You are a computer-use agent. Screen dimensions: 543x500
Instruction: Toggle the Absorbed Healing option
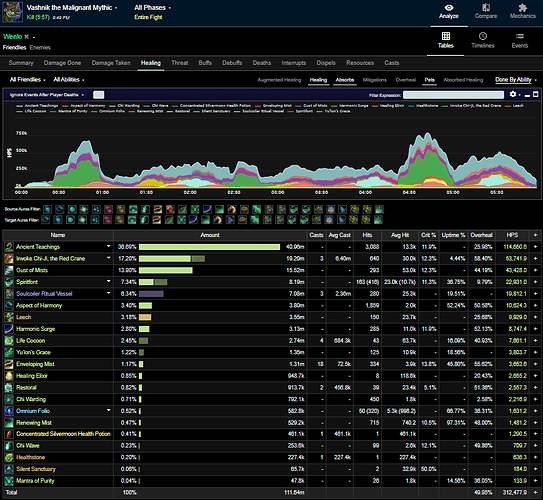tap(463, 80)
